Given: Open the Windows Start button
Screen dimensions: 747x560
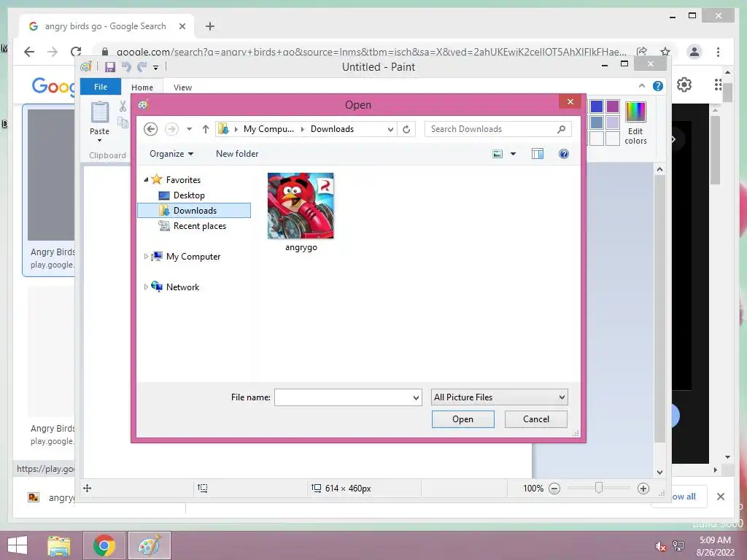Looking at the screenshot, I should click(18, 545).
